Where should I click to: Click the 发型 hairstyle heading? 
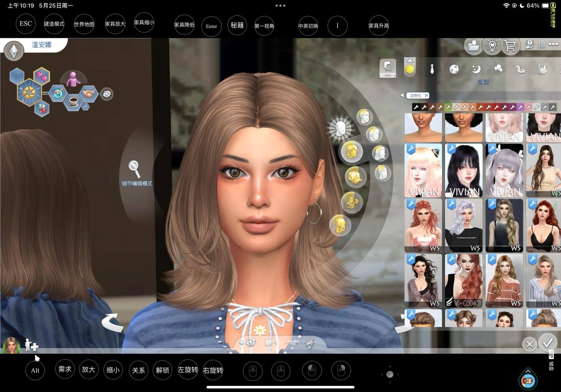(x=483, y=82)
